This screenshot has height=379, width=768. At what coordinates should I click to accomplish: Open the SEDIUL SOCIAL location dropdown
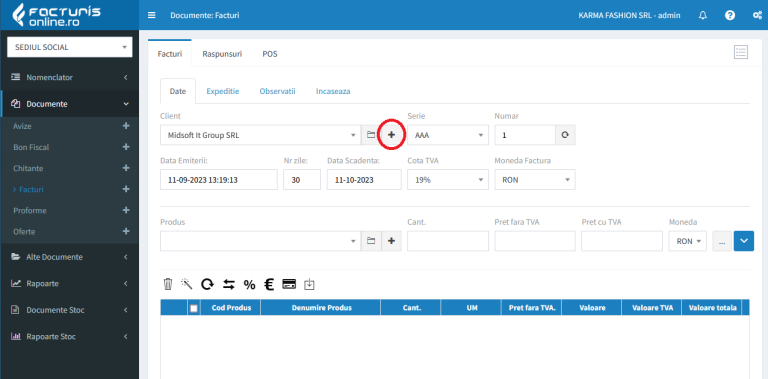tap(70, 47)
